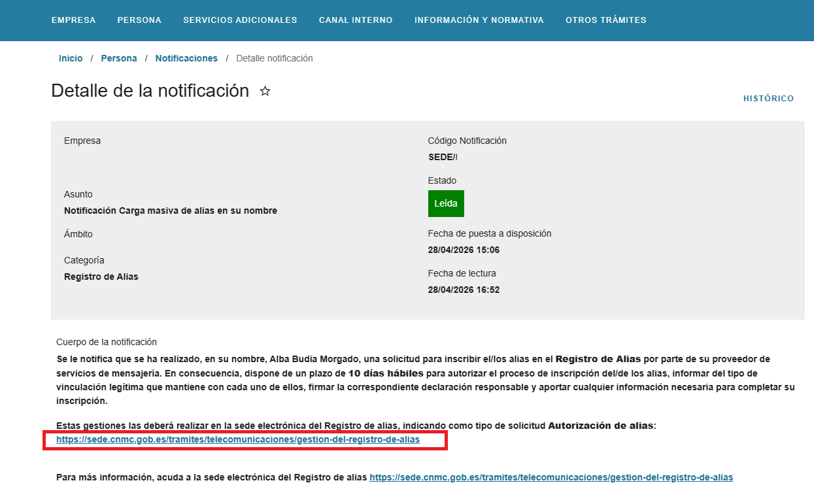
Task: Open the INFORMACIÓN Y NORMATIVA menu
Action: pyautogui.click(x=479, y=20)
